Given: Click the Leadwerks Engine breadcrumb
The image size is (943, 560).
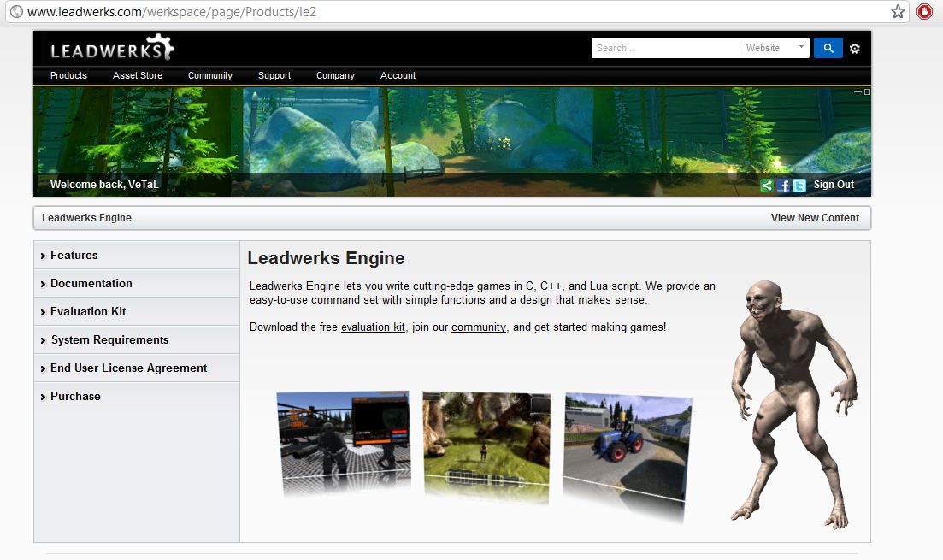Looking at the screenshot, I should click(x=86, y=218).
